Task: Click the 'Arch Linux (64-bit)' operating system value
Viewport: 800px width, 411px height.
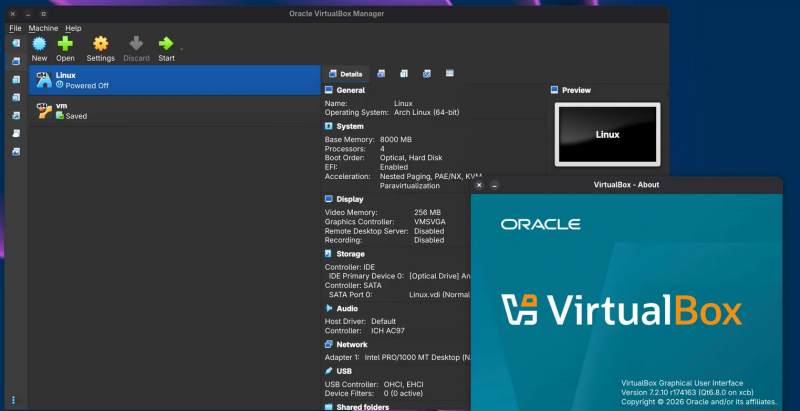Action: click(427, 112)
